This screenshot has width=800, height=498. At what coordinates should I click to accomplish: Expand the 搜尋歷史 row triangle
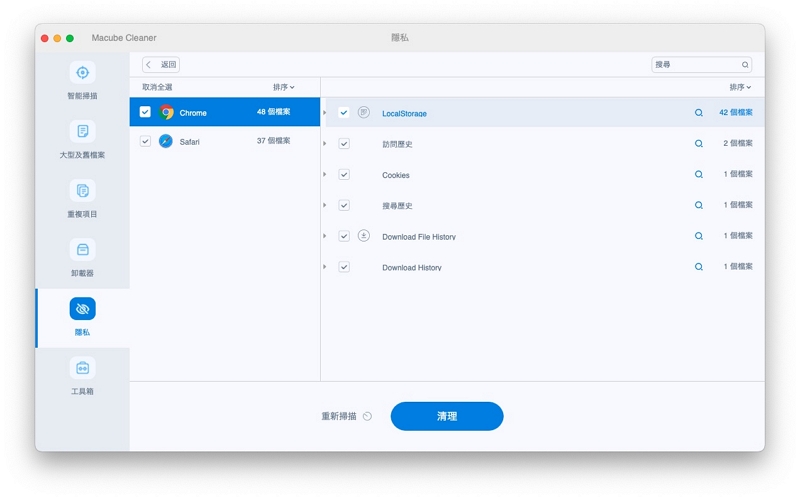point(324,205)
